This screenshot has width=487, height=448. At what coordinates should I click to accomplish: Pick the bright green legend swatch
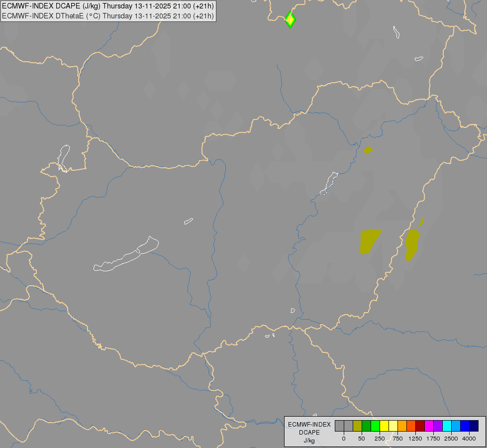click(375, 426)
